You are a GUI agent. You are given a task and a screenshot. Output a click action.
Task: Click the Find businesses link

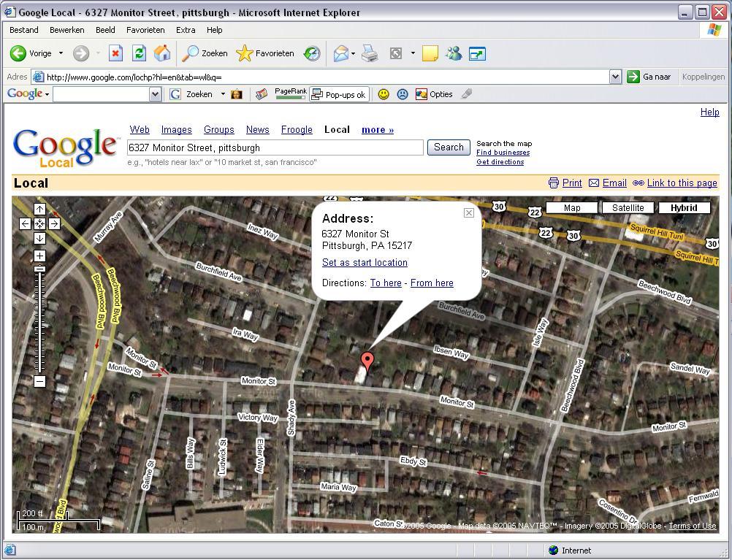tap(503, 153)
